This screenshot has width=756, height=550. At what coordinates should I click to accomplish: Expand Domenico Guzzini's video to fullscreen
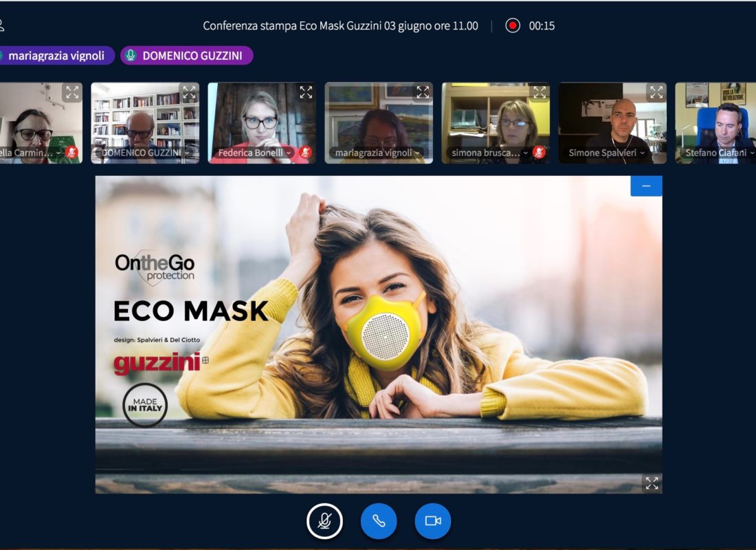coord(189,92)
